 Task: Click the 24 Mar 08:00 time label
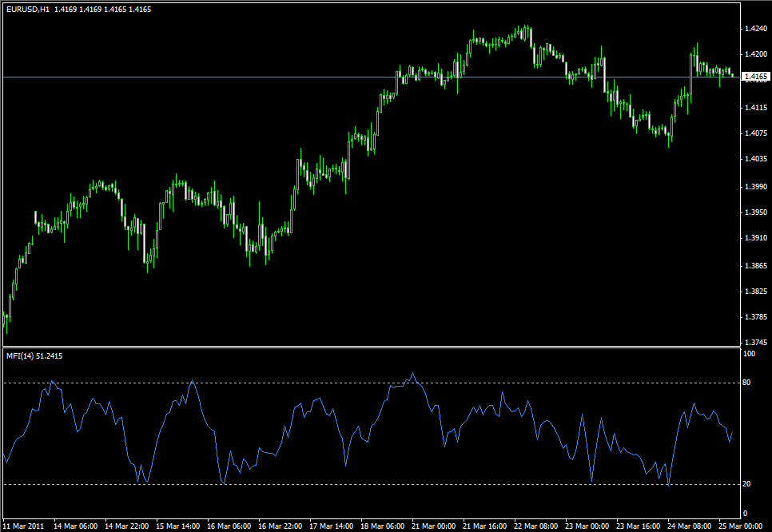coord(690,526)
